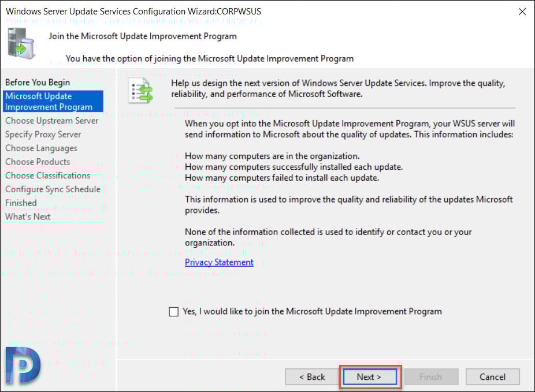Click 'How many computers failed to install' line
Viewport: 535px width, 392px height.
point(282,178)
